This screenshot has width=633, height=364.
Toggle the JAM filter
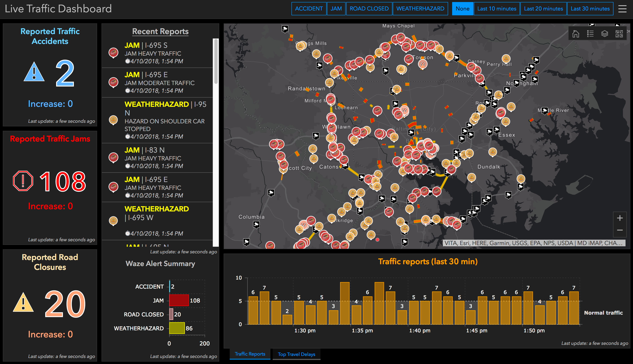pyautogui.click(x=336, y=9)
